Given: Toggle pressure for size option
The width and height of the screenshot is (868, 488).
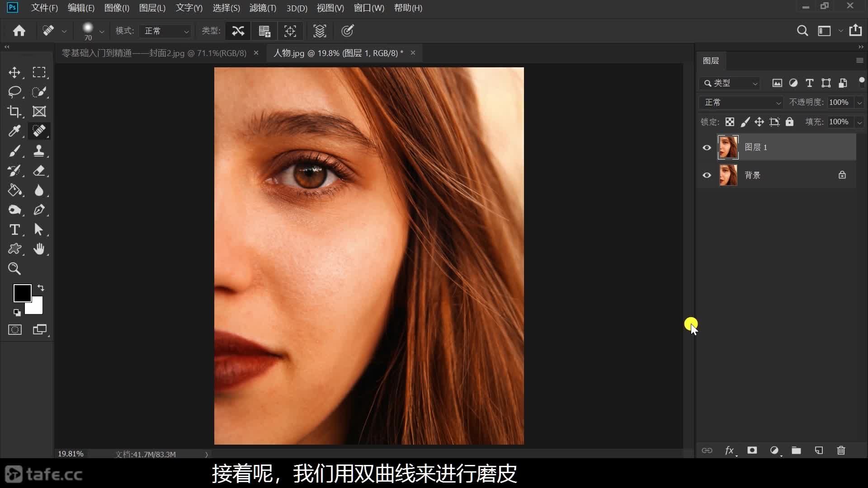Looking at the screenshot, I should pyautogui.click(x=347, y=31).
